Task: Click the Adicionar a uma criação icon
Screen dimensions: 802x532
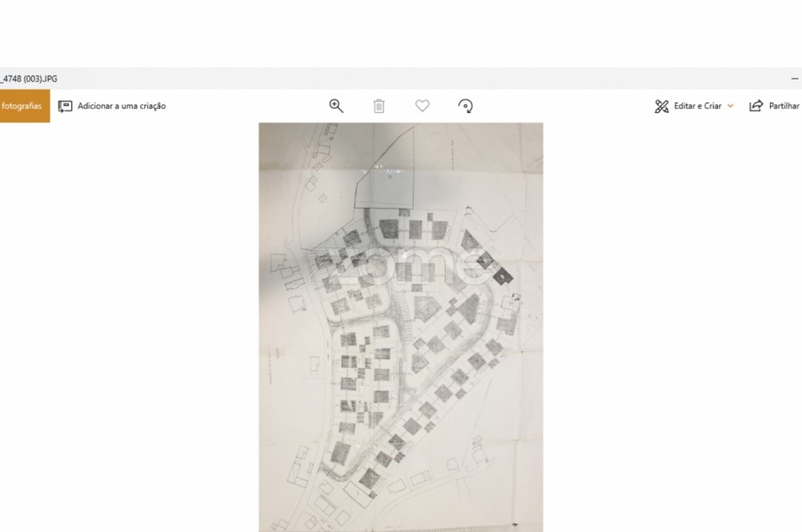Action: 65,106
